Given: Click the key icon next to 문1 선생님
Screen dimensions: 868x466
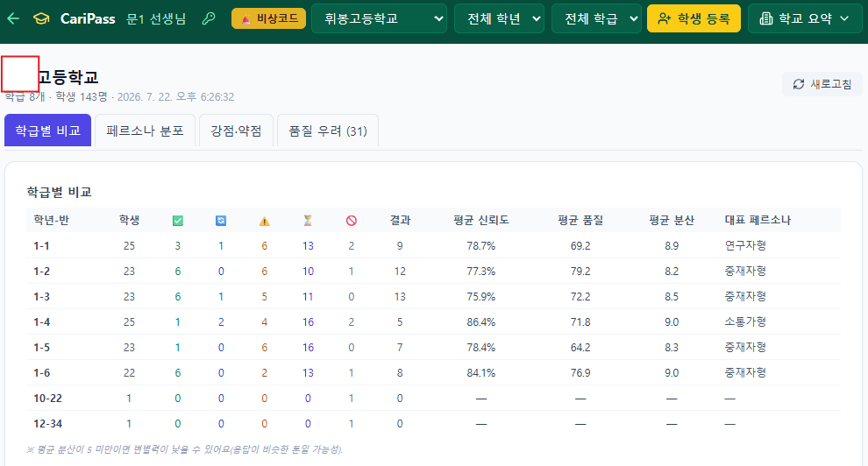Looking at the screenshot, I should 209,18.
